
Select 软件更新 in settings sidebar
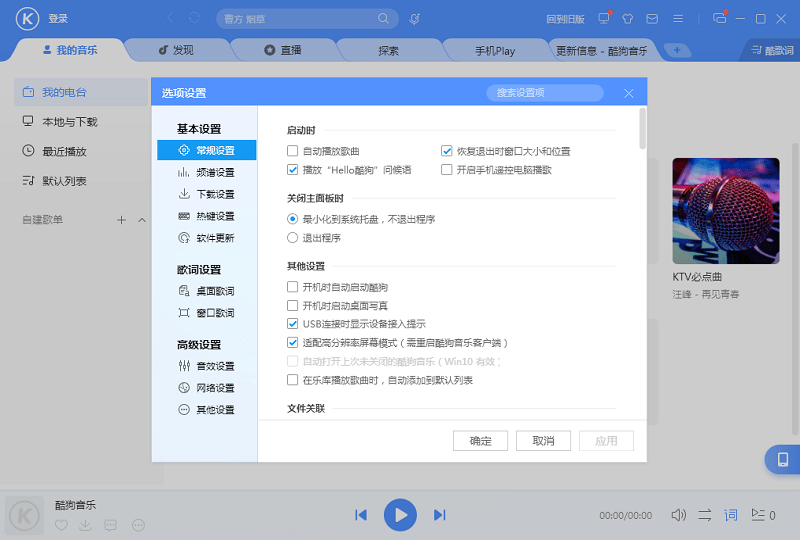[x=207, y=238]
